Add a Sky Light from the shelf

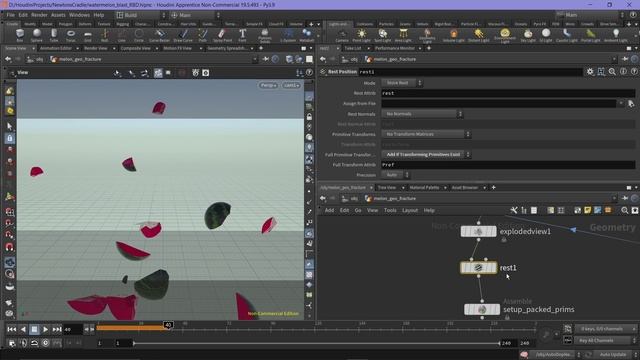[x=528, y=35]
